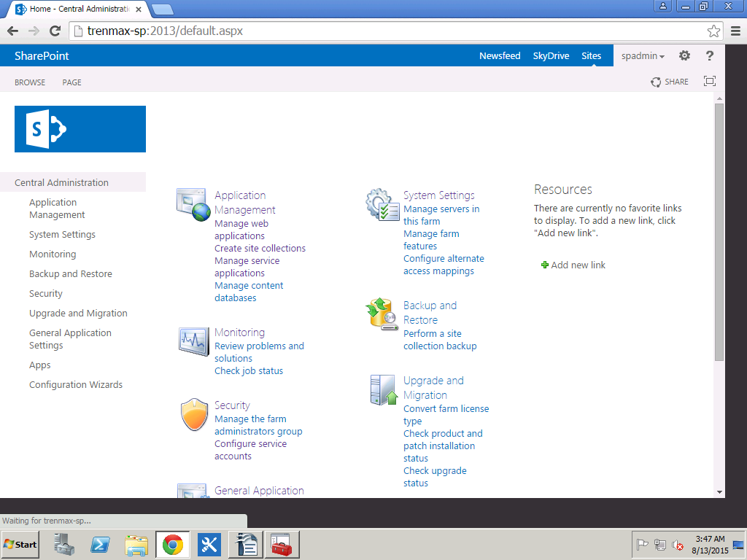Switch to the BROWSE ribbon tab

click(x=29, y=82)
